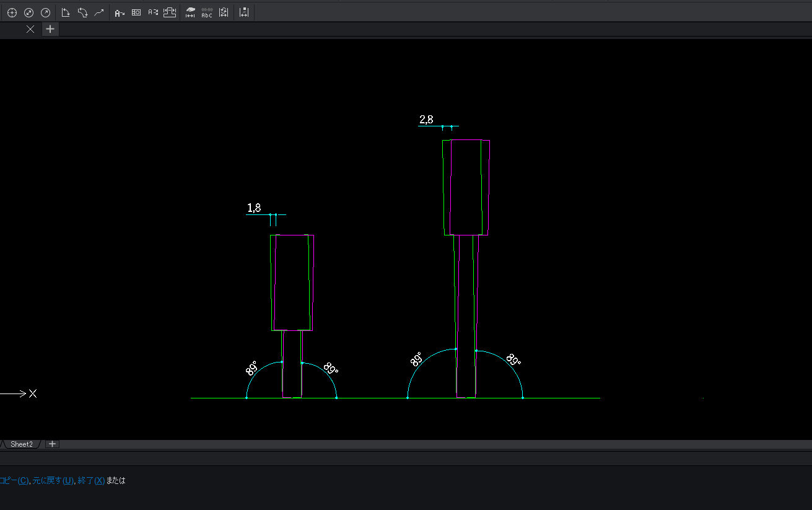812x510 pixels.
Task: Choose the 元に戻す(U) command option
Action: tap(53, 480)
